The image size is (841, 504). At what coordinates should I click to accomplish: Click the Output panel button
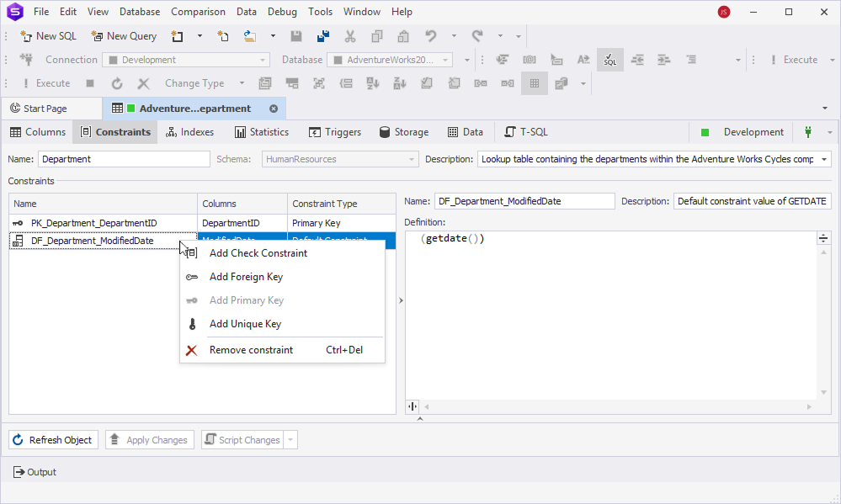click(35, 472)
